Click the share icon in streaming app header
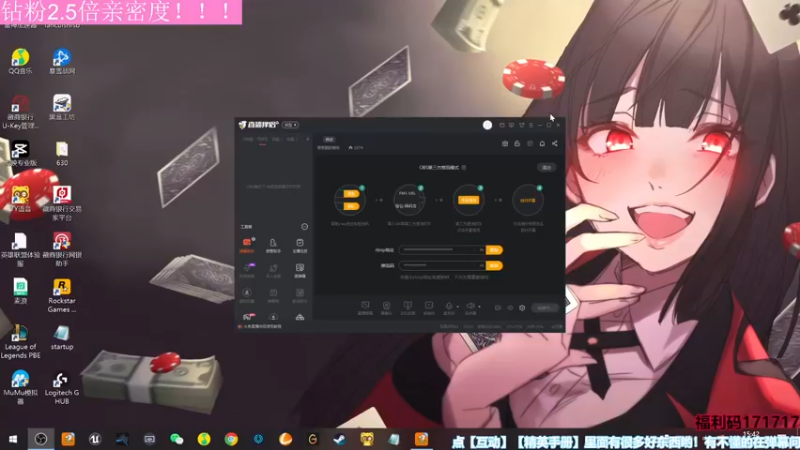800x450 pixels. click(x=555, y=144)
